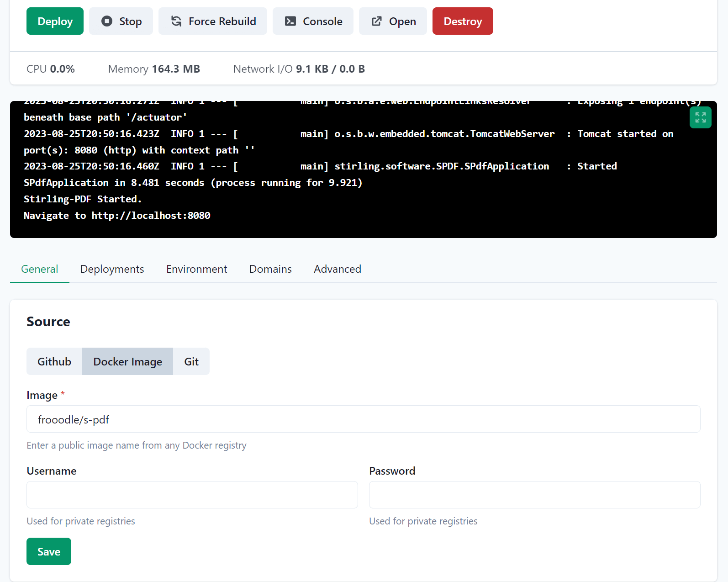The image size is (728, 582).
Task: Click Memory 164.3 MB stat
Action: point(154,69)
